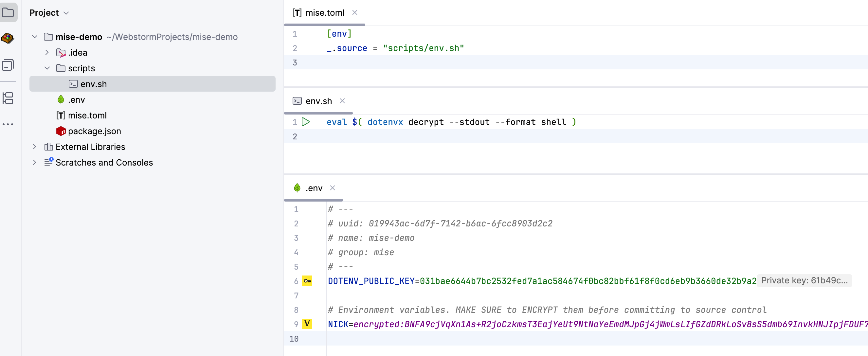Image resolution: width=868 pixels, height=356 pixels.
Task: Expand External Libraries node
Action: click(x=35, y=147)
